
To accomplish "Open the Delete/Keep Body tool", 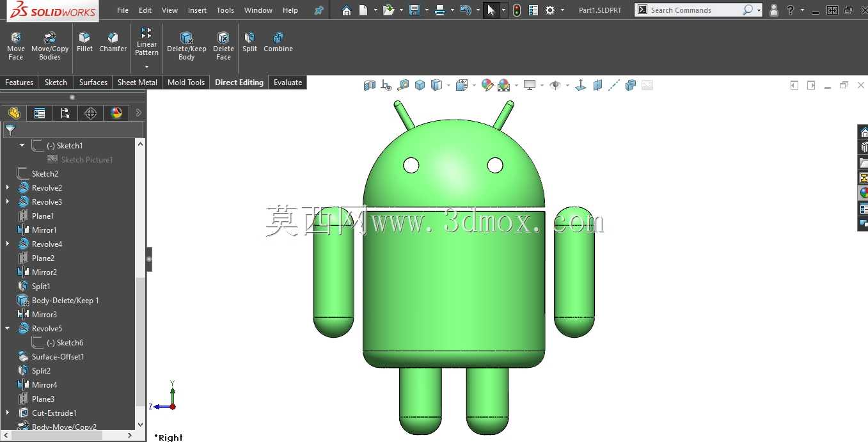I will pyautogui.click(x=186, y=46).
